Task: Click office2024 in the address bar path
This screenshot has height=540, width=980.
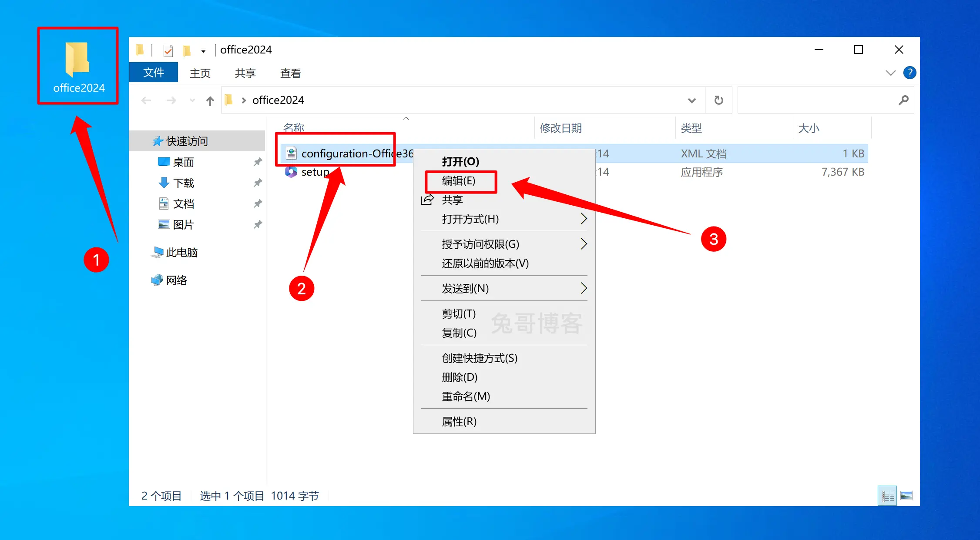Action: [278, 100]
